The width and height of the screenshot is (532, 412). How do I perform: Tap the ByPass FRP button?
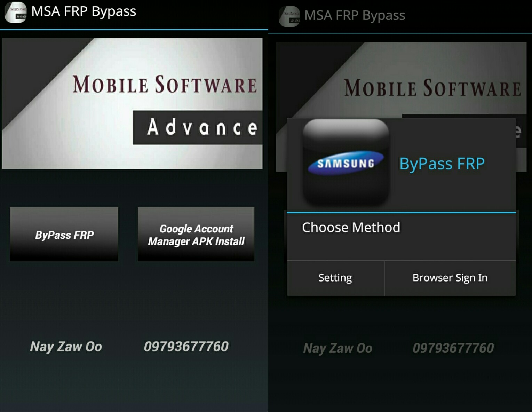coord(64,234)
